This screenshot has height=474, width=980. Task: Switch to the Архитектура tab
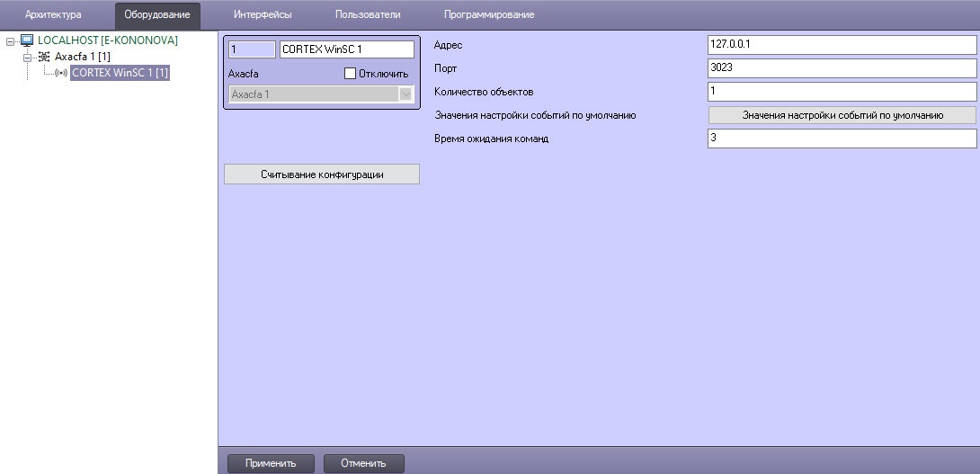click(x=53, y=14)
